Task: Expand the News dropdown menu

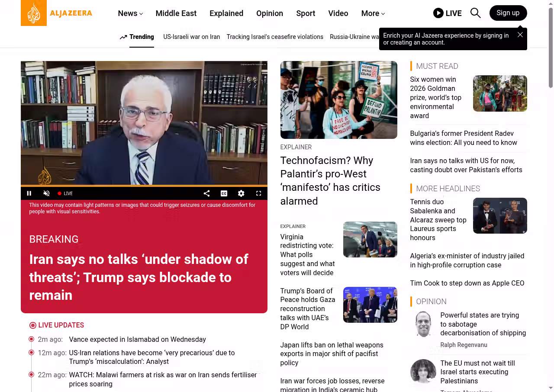Action: pyautogui.click(x=130, y=13)
